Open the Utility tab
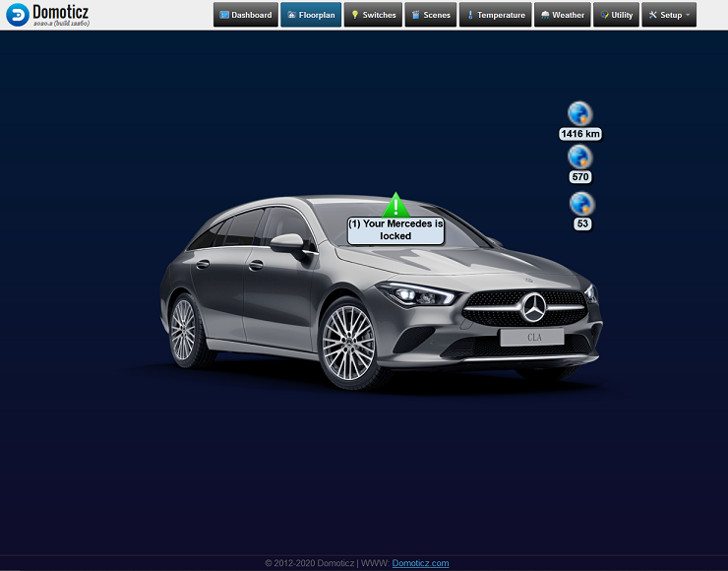Screen dimensions: 728x571 pyautogui.click(x=617, y=15)
